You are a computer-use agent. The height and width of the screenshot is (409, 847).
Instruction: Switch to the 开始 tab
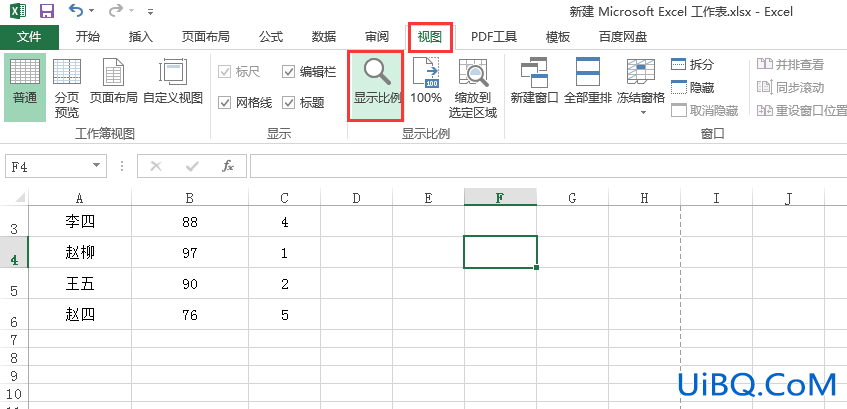coord(88,37)
